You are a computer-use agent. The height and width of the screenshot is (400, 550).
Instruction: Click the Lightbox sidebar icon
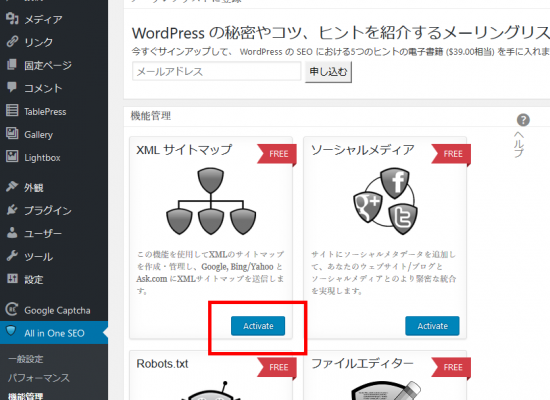click(x=12, y=157)
